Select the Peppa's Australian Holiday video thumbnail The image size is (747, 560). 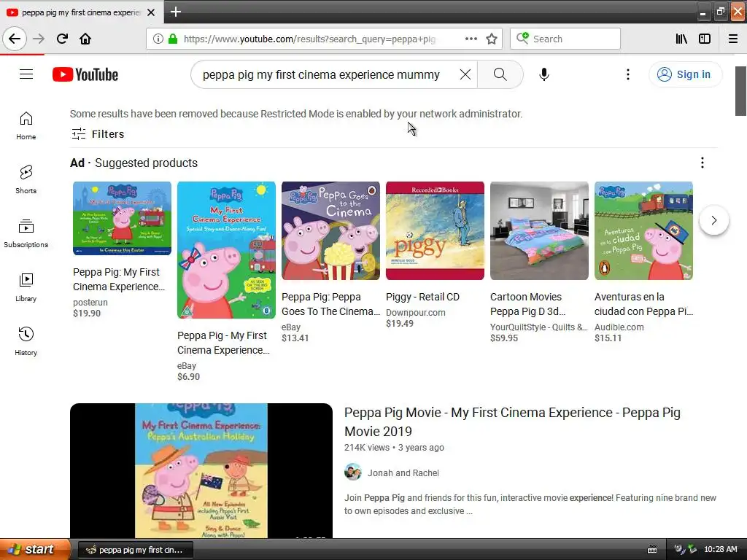click(x=201, y=470)
